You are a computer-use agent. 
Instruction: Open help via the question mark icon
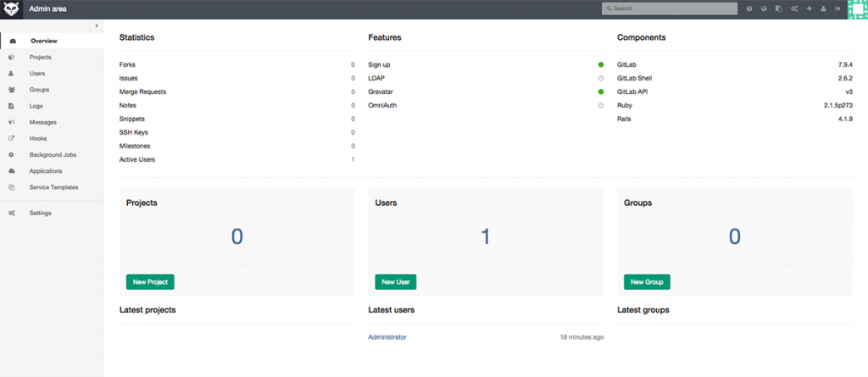[749, 9]
